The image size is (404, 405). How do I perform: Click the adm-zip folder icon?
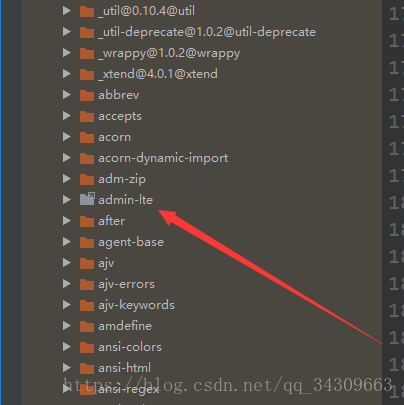click(x=87, y=179)
